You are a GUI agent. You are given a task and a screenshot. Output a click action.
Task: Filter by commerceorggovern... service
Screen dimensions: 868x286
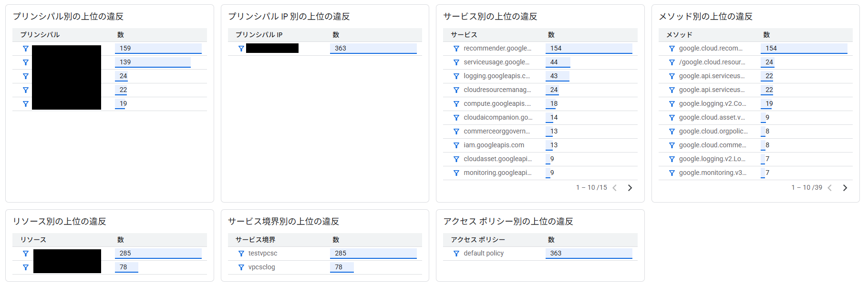[x=456, y=132]
